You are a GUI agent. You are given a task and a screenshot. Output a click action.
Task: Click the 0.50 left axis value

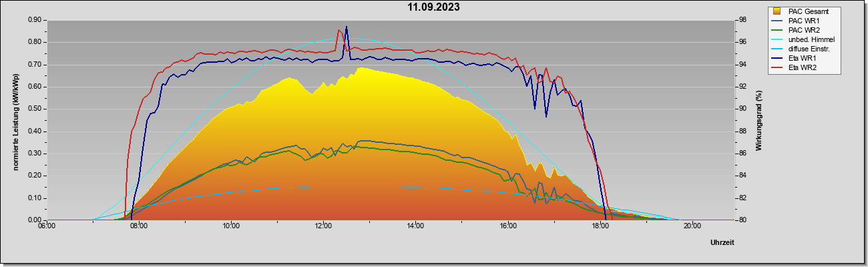pyautogui.click(x=35, y=109)
